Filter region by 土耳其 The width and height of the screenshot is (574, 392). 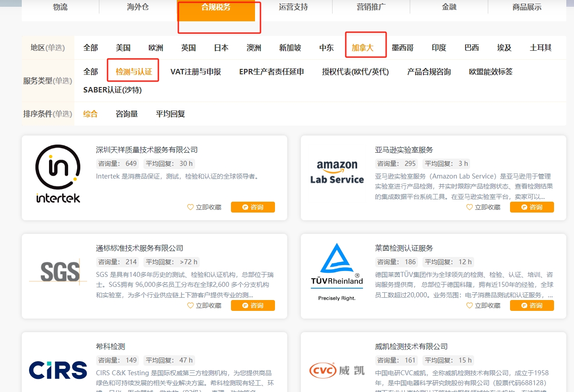point(540,48)
